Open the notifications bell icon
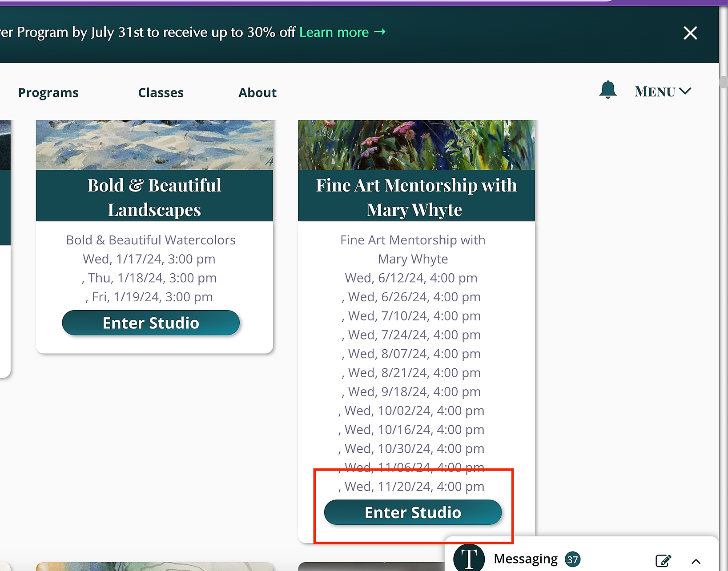The width and height of the screenshot is (728, 571). click(607, 90)
